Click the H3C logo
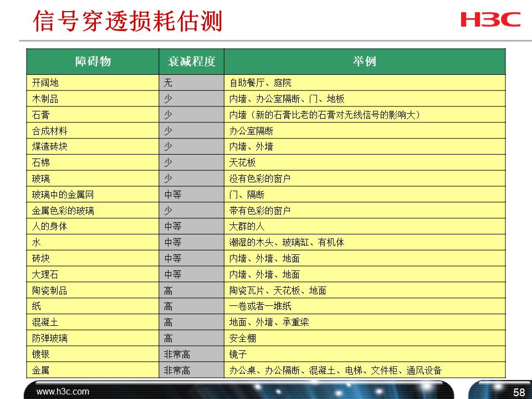The height and width of the screenshot is (399, 532). click(x=491, y=18)
